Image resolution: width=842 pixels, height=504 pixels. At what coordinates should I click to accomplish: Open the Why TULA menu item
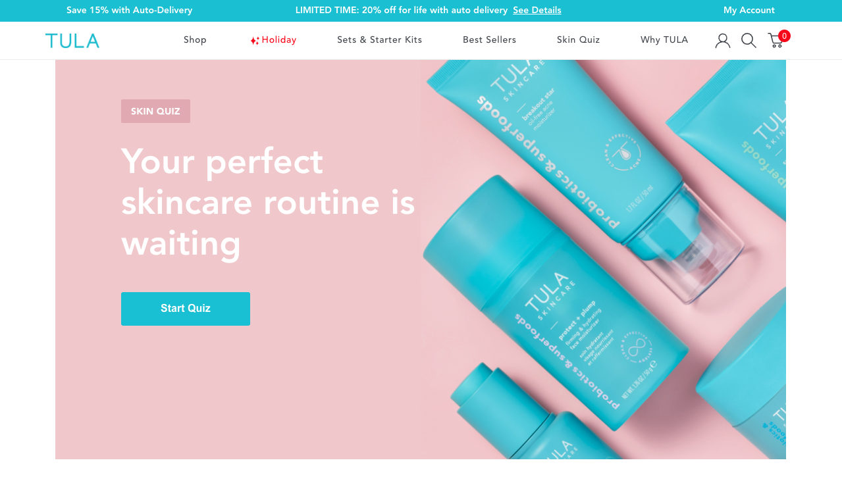pos(664,40)
